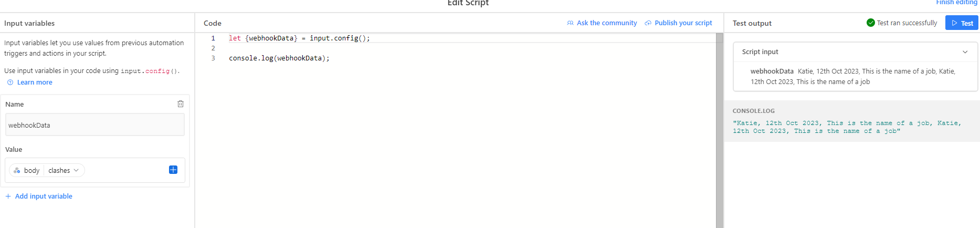Click line number 2 in the gutter

[213, 48]
